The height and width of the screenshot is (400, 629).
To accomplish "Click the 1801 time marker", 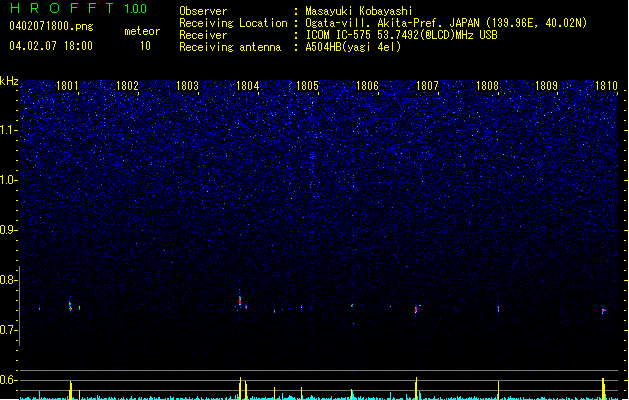I will coord(67,86).
